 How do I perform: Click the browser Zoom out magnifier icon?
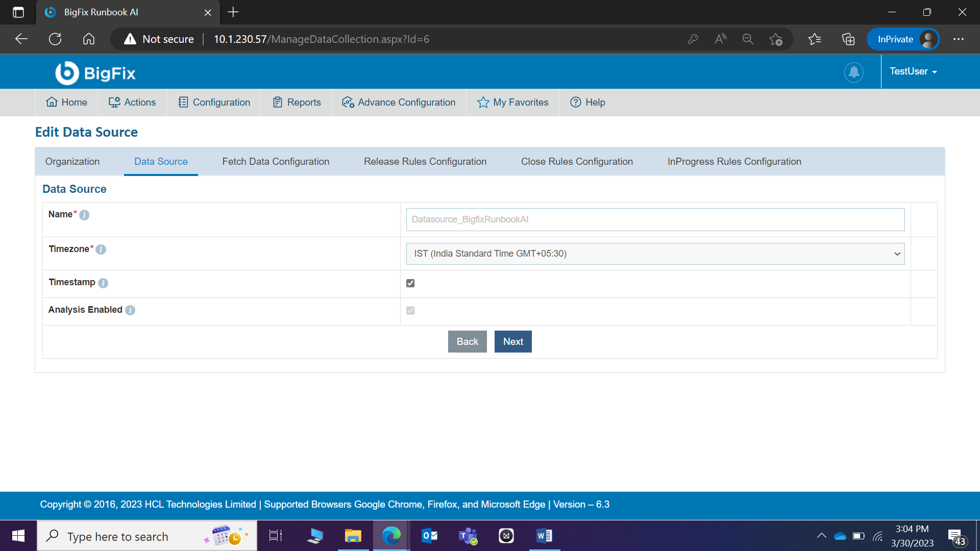pos(748,39)
